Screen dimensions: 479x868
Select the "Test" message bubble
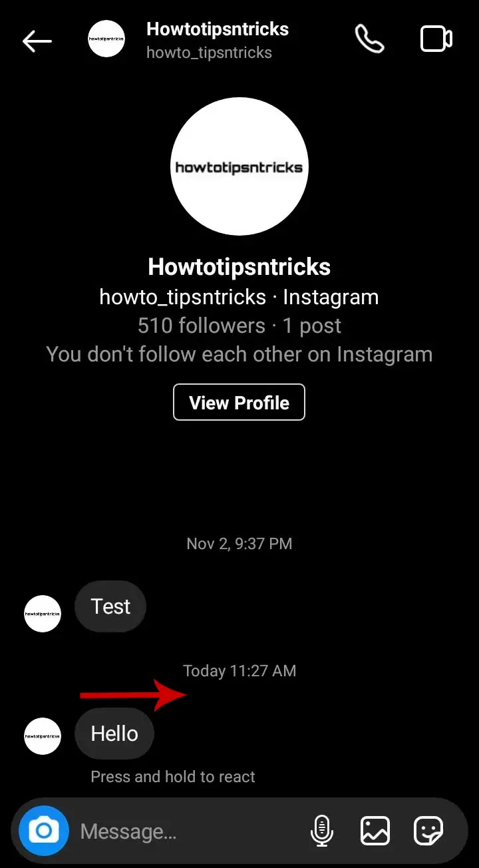click(110, 606)
